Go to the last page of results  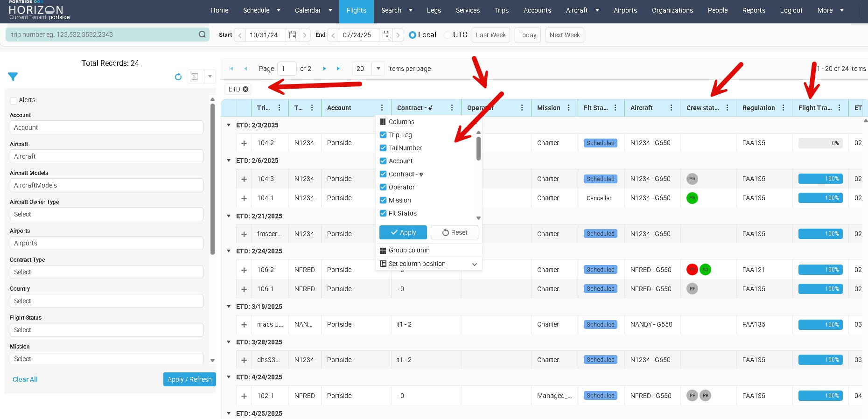[339, 69]
